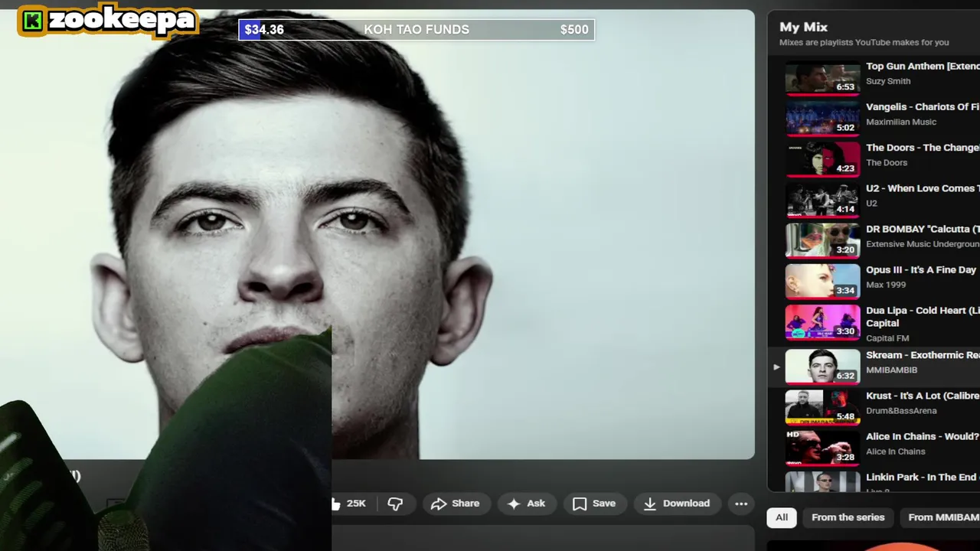Click the Linkin Park - In The End title
This screenshot has height=551, width=980.
(x=923, y=477)
